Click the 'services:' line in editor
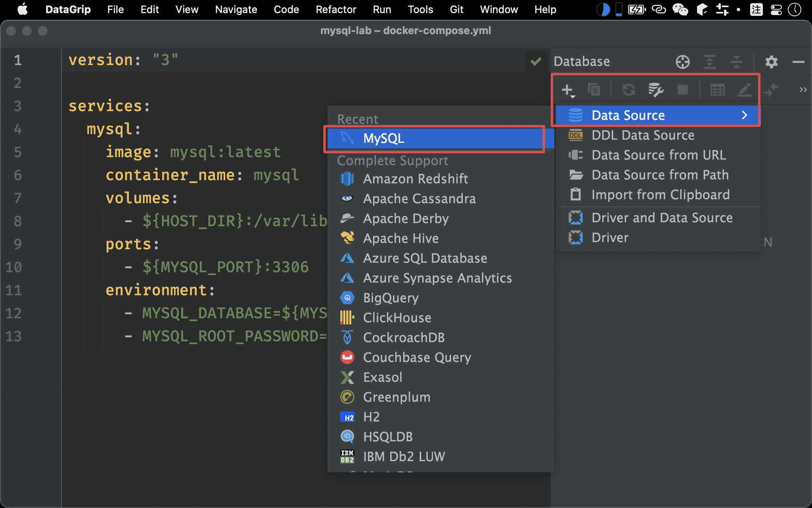Screen dimensions: 812x508 [x=109, y=106]
